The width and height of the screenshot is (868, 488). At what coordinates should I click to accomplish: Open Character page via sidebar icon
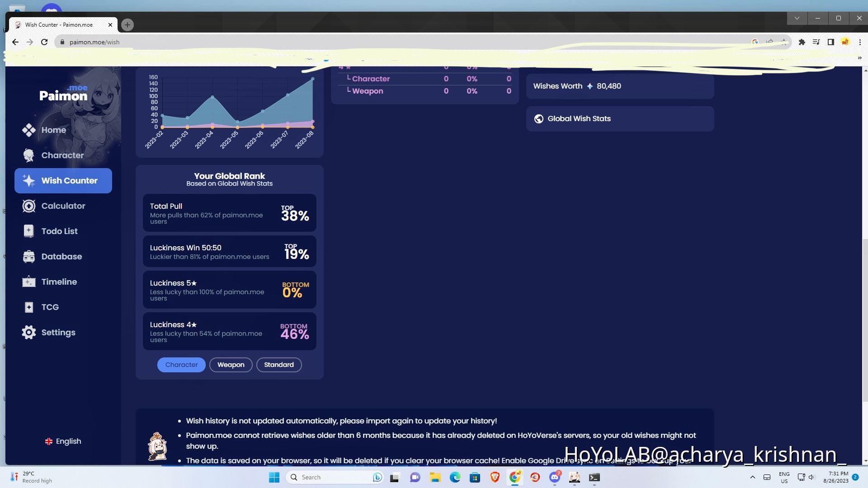28,155
